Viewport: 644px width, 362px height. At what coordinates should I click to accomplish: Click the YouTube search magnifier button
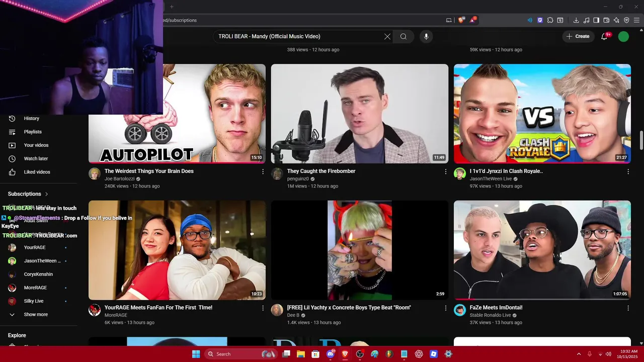404,36
